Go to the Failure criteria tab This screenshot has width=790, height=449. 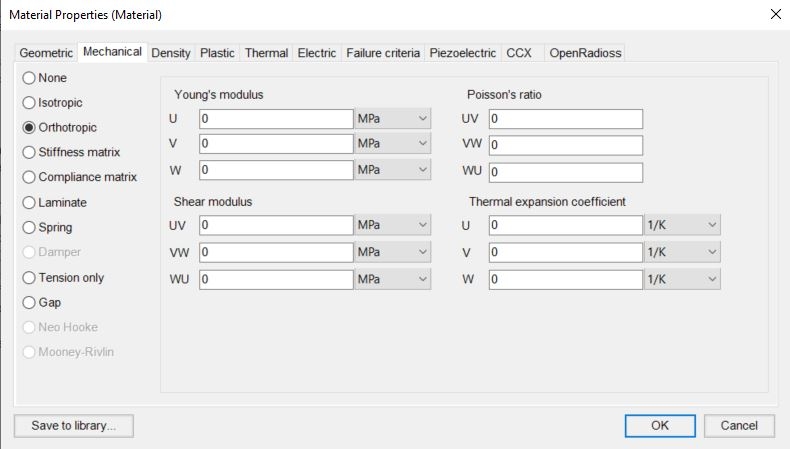point(383,53)
